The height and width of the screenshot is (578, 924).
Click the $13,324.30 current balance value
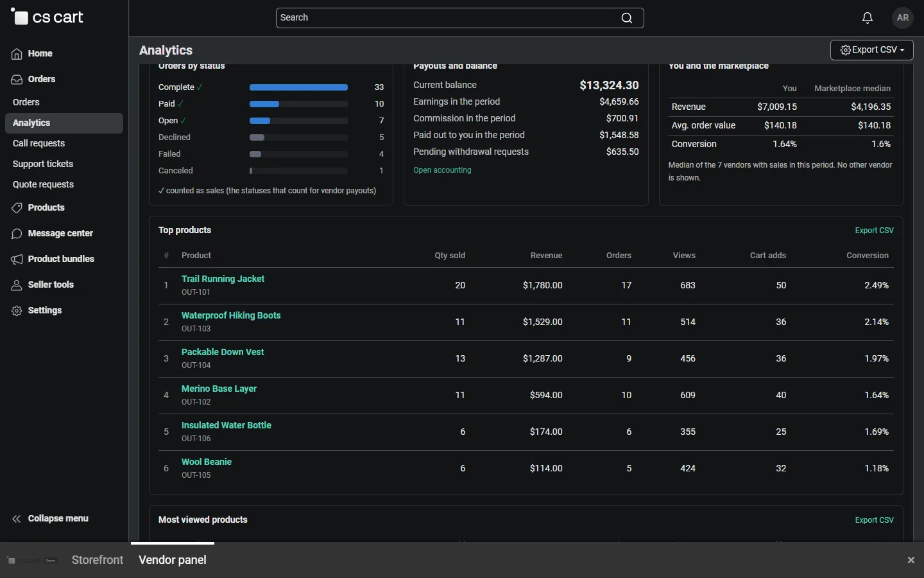pyautogui.click(x=609, y=85)
